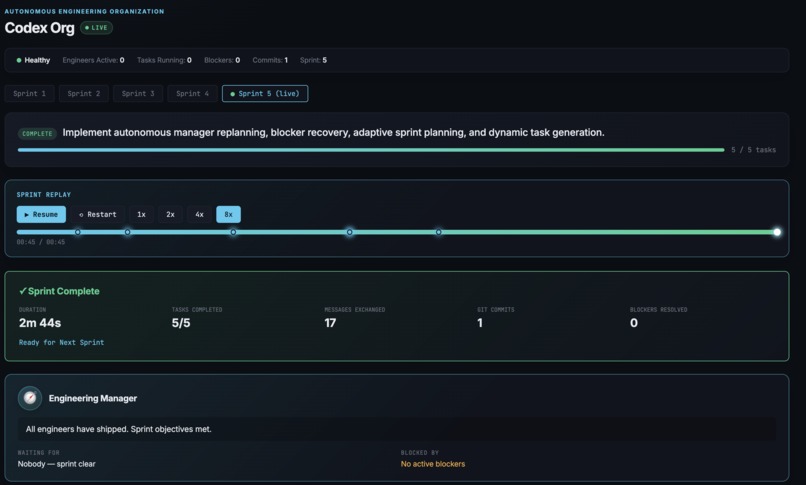Set replay speed to 1x
The image size is (806, 485).
(141, 214)
